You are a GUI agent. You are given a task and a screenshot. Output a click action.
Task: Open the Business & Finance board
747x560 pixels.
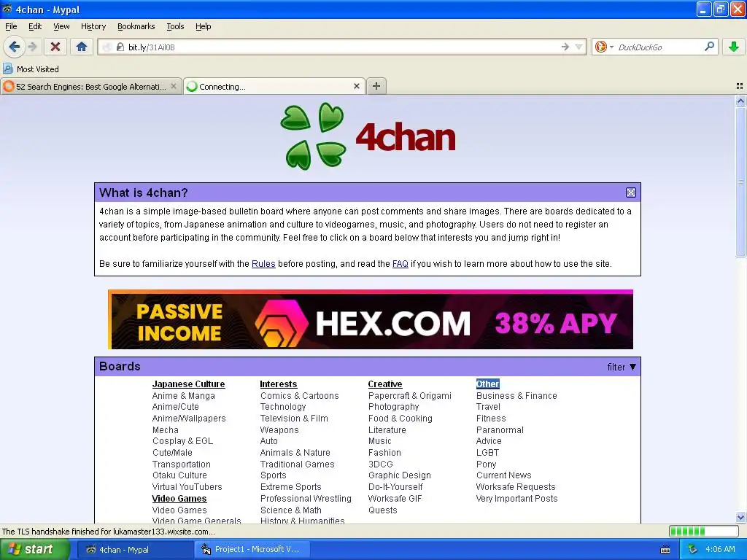tap(516, 396)
